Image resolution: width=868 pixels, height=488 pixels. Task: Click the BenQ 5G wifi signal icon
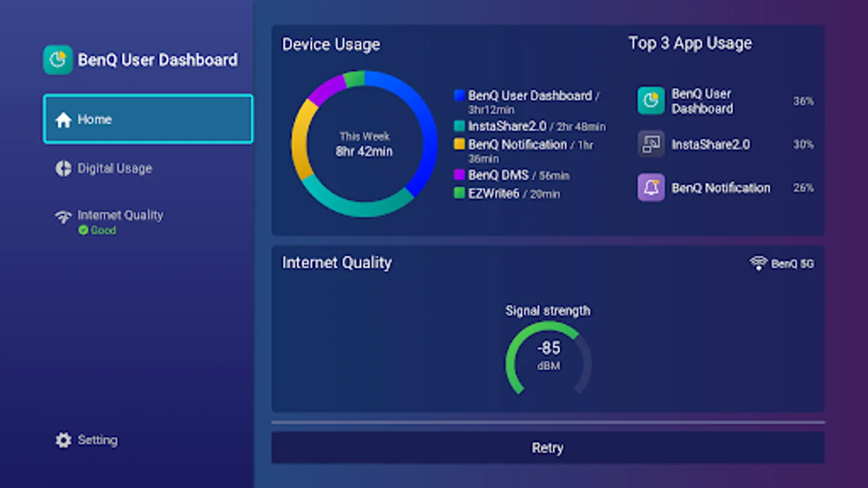pos(758,263)
